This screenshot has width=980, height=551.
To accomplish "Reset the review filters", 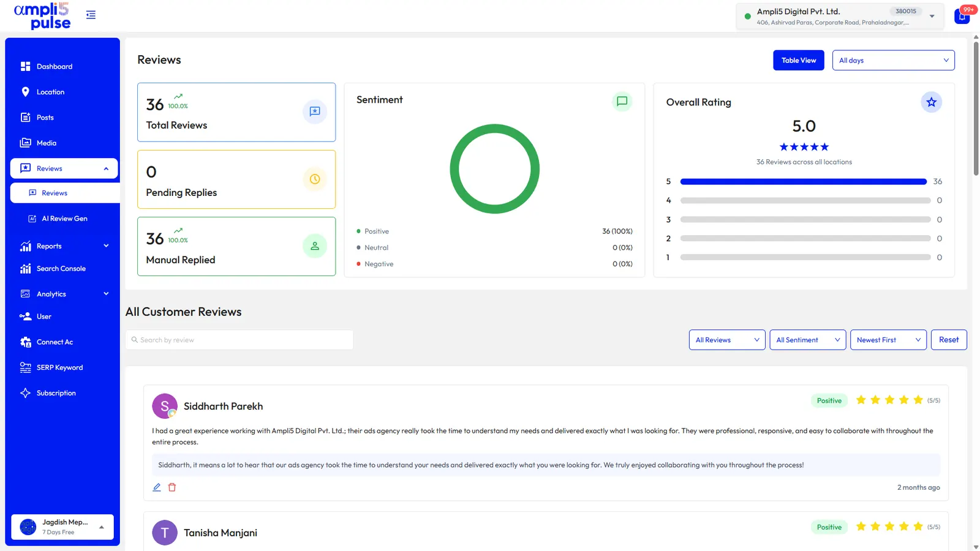I will point(949,340).
